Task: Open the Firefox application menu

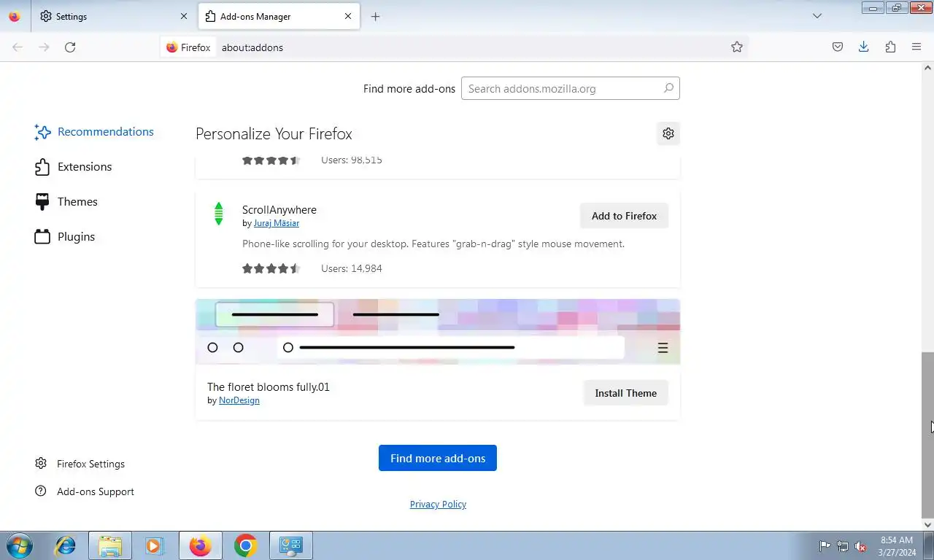Action: (x=916, y=47)
